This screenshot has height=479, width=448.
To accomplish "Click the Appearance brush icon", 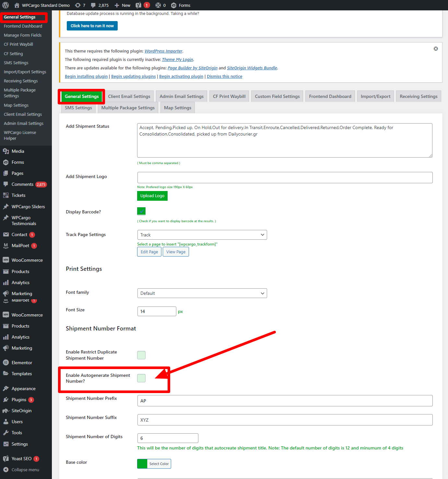I will 6,389.
